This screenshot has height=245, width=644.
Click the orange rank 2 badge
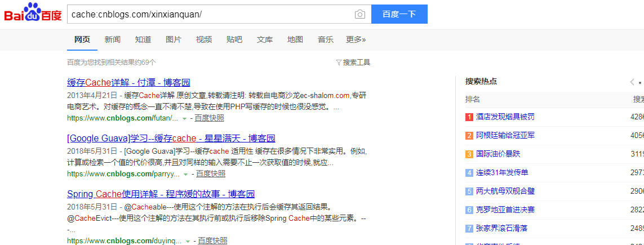tap(469, 136)
